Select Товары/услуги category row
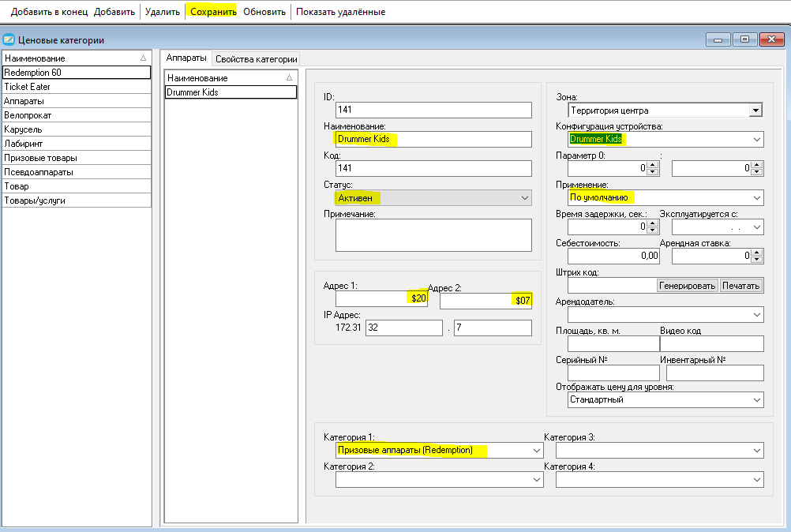Image resolution: width=791 pixels, height=532 pixels. tap(77, 200)
